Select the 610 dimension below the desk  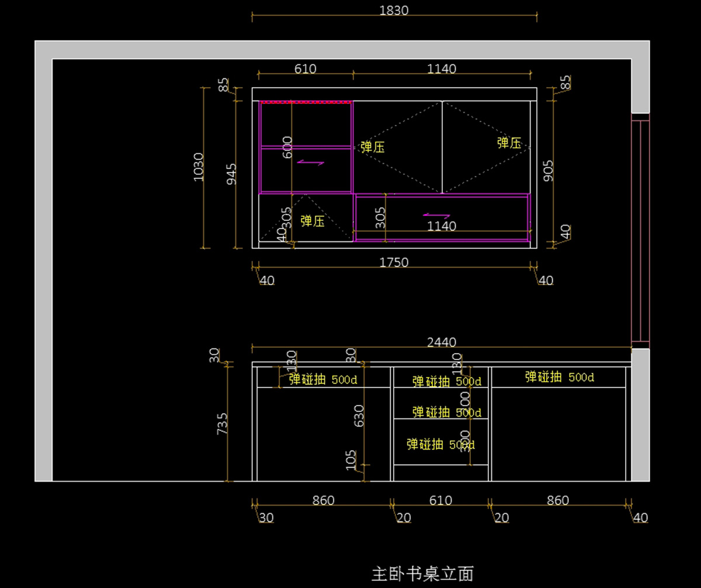coord(440,500)
